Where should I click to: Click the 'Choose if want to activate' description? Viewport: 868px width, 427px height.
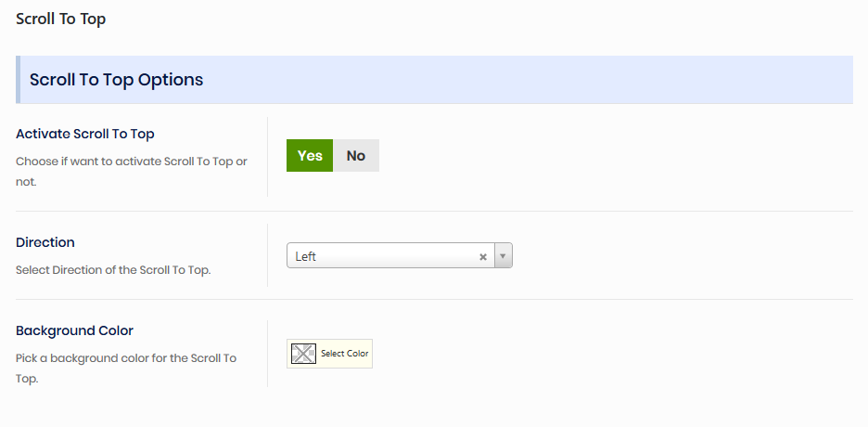pos(131,162)
